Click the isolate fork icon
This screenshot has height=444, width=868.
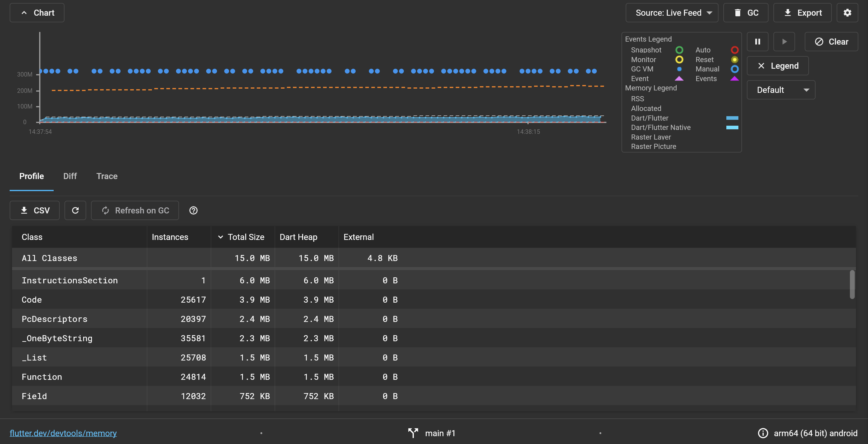click(413, 433)
